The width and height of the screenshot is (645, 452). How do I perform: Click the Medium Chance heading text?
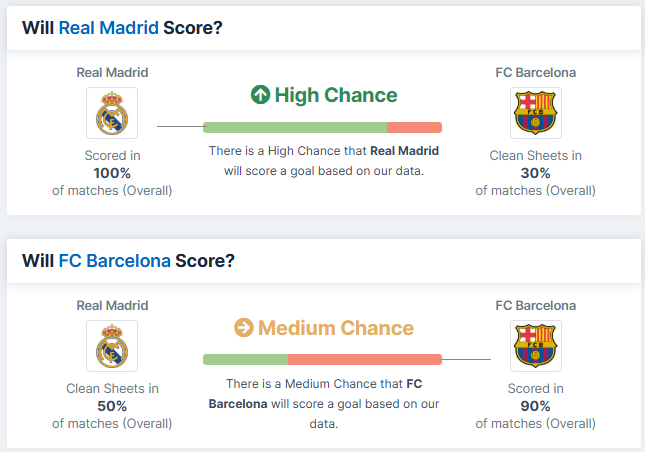tap(336, 328)
